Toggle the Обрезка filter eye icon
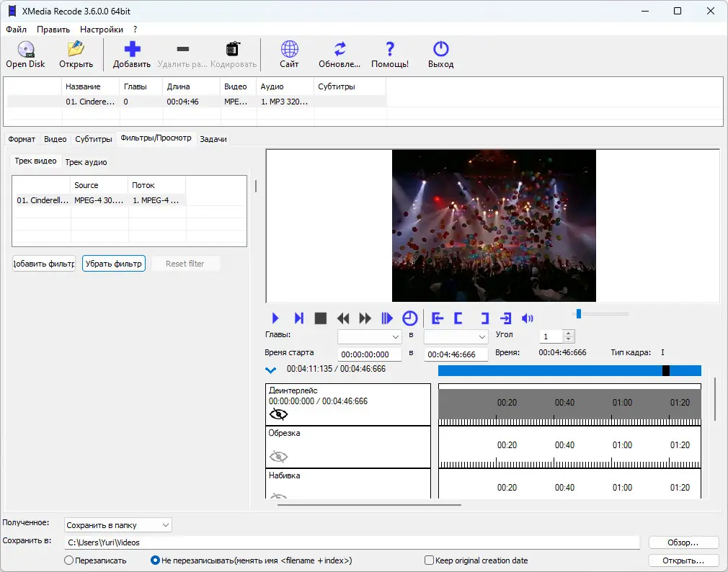 (x=278, y=456)
